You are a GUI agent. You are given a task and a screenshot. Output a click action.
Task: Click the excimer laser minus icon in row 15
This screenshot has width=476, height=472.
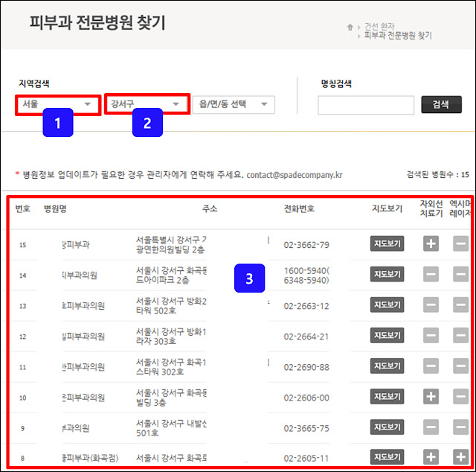pos(460,243)
